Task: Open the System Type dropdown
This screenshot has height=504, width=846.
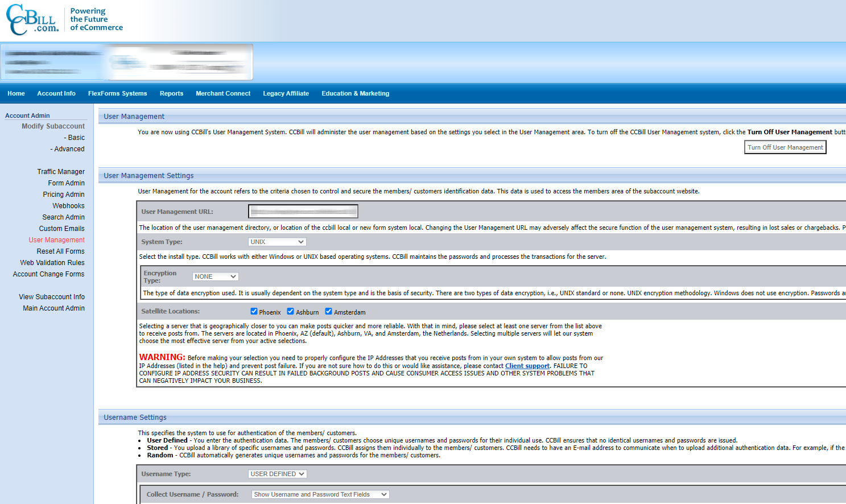Action: 277,242
